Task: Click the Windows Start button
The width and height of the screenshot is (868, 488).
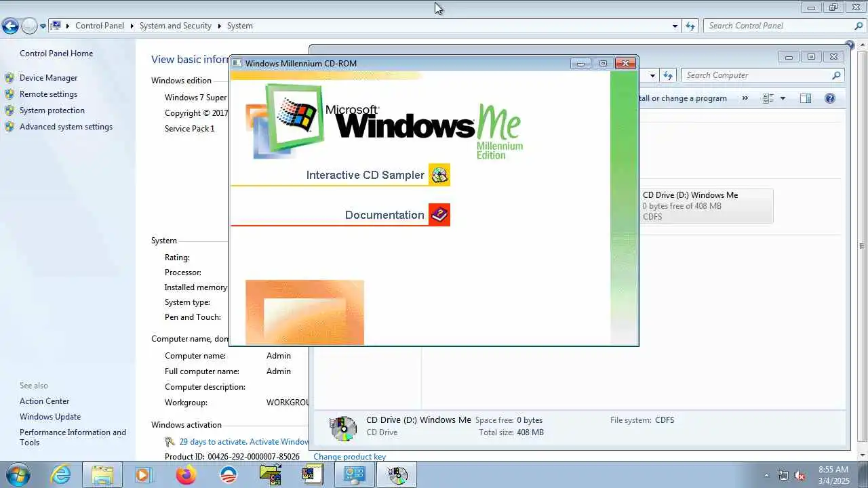Action: point(18,474)
